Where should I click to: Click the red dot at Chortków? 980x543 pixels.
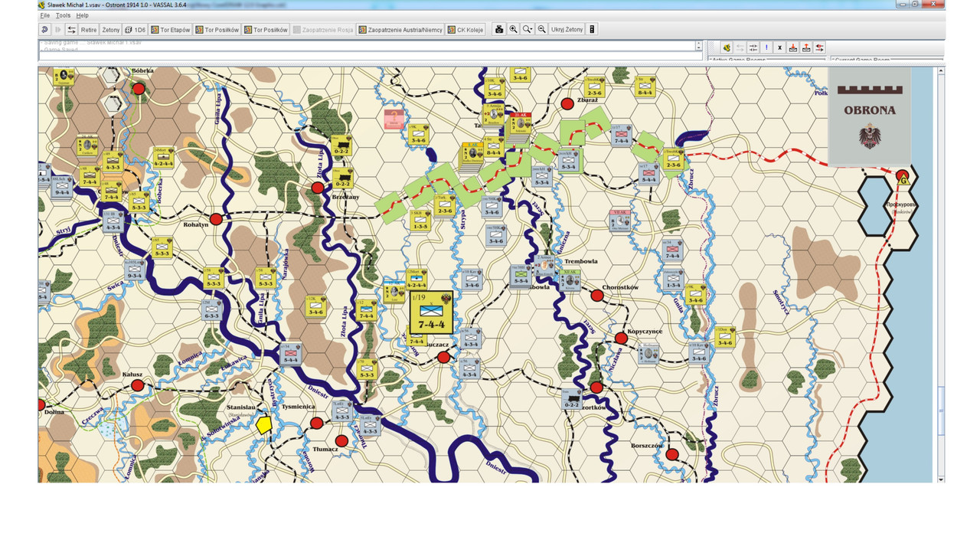point(597,295)
